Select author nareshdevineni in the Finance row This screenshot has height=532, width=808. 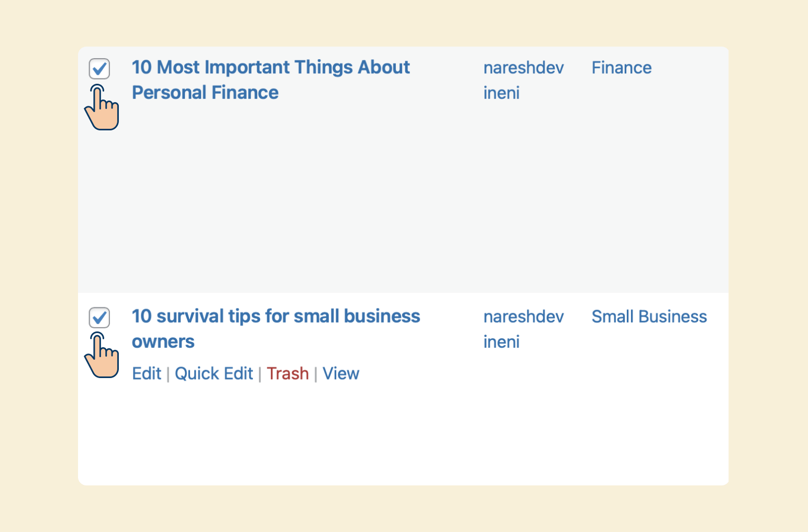click(x=523, y=80)
